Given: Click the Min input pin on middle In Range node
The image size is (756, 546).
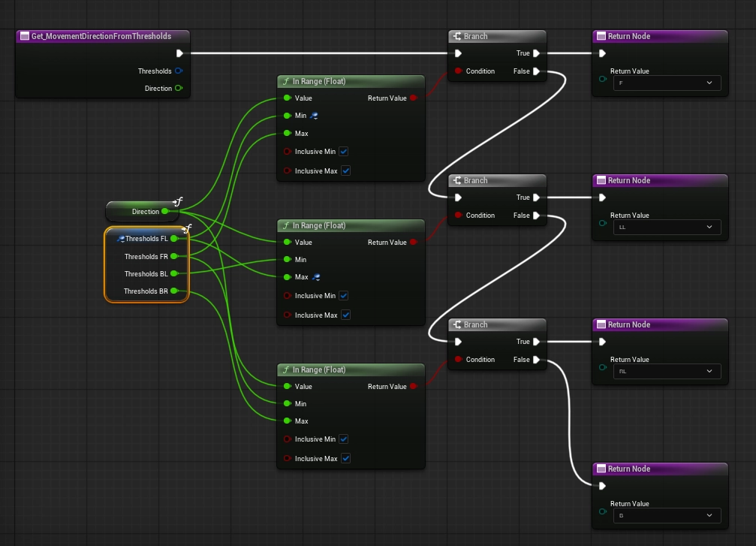Looking at the screenshot, I should coord(288,260).
